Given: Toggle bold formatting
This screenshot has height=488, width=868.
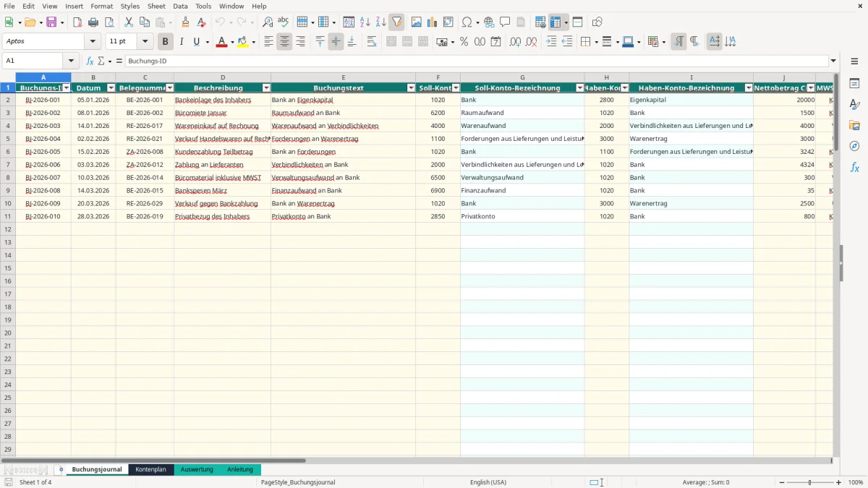Looking at the screenshot, I should [x=166, y=42].
